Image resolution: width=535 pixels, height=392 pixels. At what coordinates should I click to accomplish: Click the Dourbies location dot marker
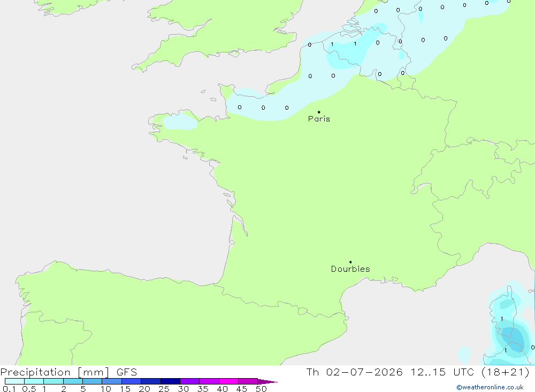(350, 262)
